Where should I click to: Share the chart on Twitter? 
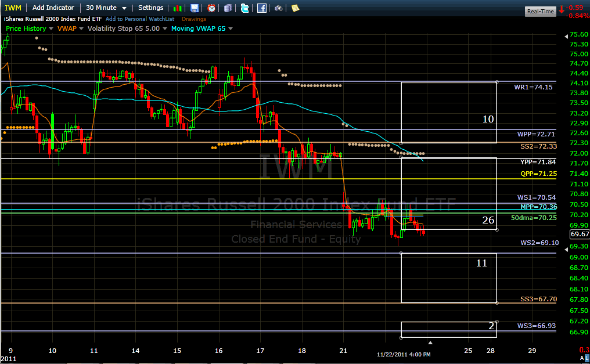[x=244, y=8]
